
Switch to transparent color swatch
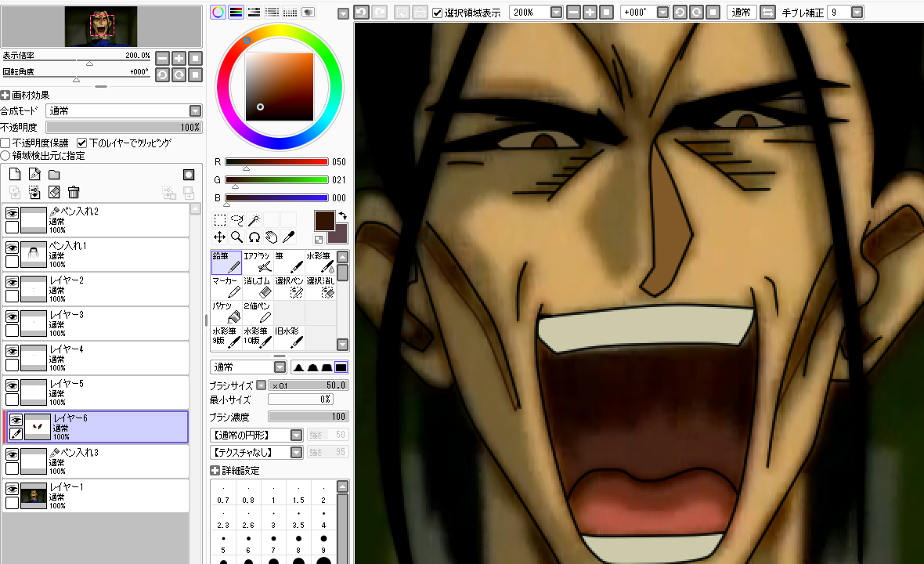[x=319, y=239]
